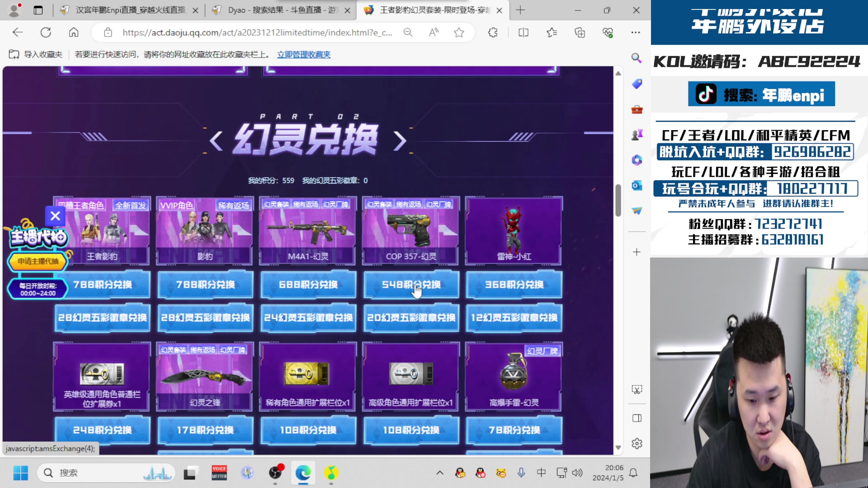
Task: Click 24幻灵五彩徽章兑换 button
Action: 308,318
